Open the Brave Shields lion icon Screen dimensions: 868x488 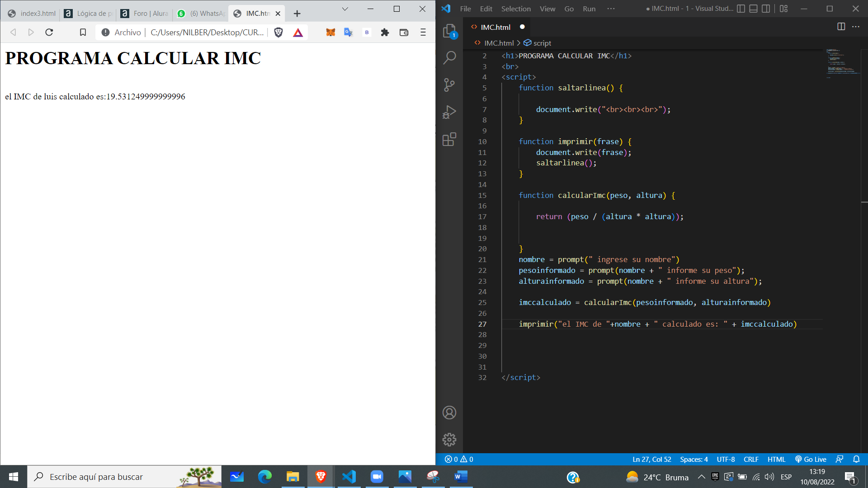(x=278, y=32)
